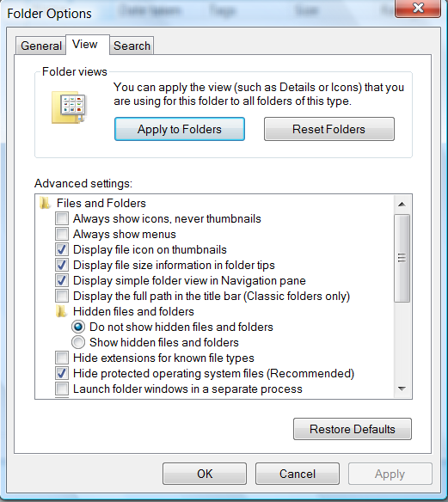Choose Do not show hidden files and folders
448x502 pixels.
pyautogui.click(x=78, y=327)
